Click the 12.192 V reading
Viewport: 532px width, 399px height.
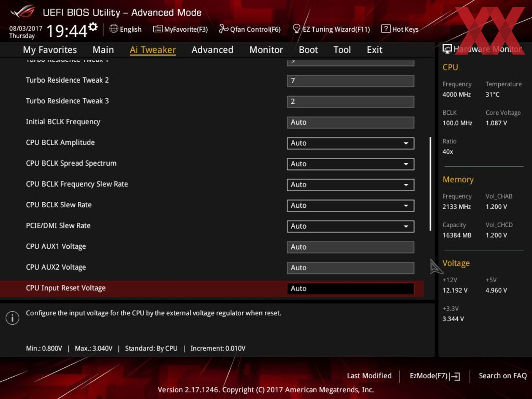tap(455, 290)
